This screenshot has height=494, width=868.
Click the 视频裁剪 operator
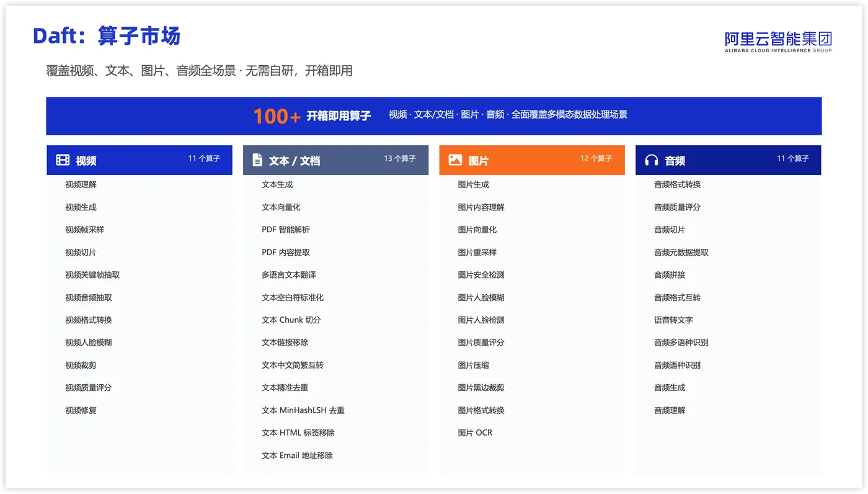(x=81, y=366)
